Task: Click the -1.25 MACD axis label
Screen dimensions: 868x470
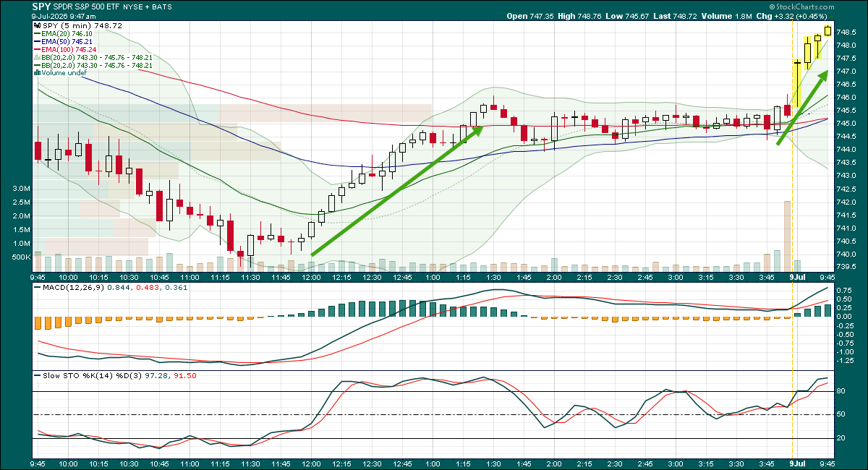Action: 846,360
